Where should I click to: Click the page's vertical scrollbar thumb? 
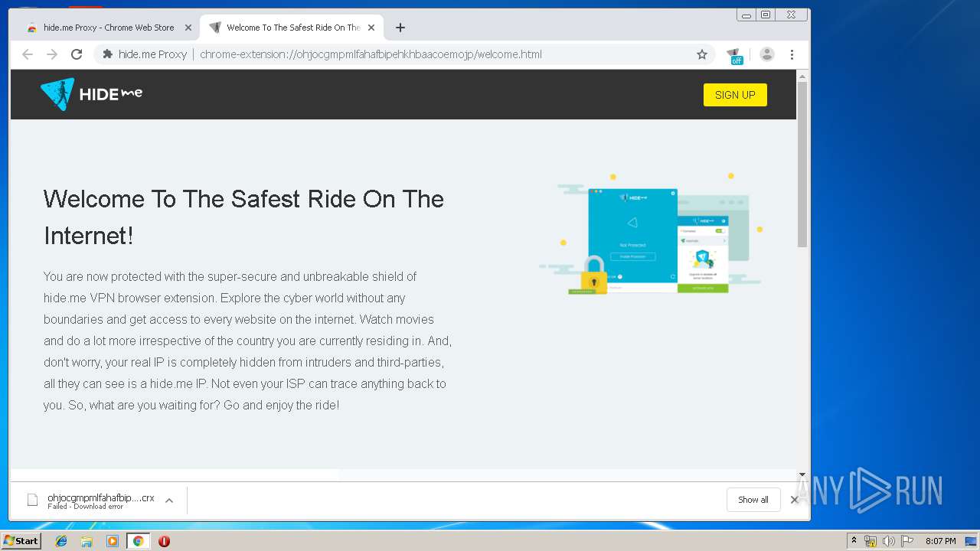tap(802, 165)
